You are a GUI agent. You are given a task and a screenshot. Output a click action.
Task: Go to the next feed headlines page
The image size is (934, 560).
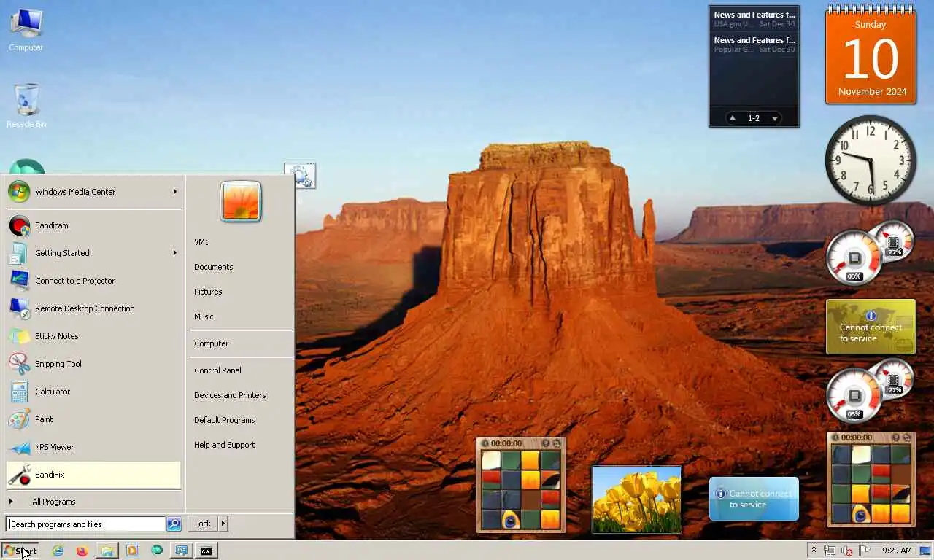[x=775, y=118]
